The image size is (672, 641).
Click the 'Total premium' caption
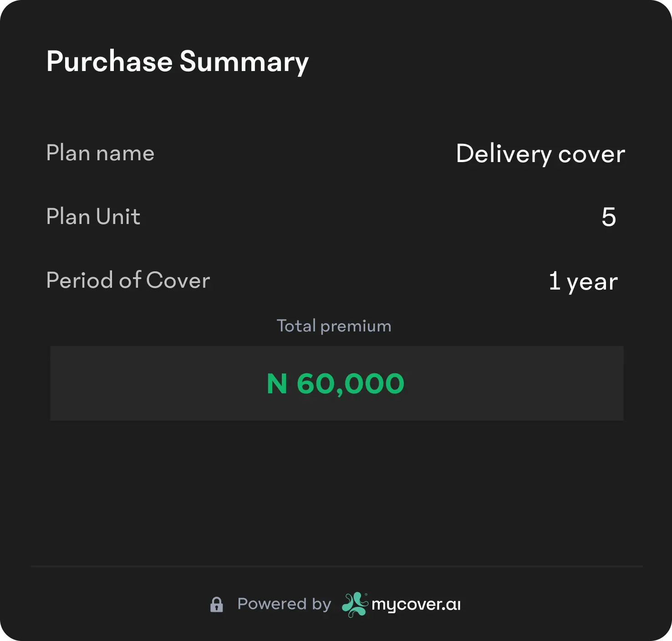pyautogui.click(x=334, y=326)
